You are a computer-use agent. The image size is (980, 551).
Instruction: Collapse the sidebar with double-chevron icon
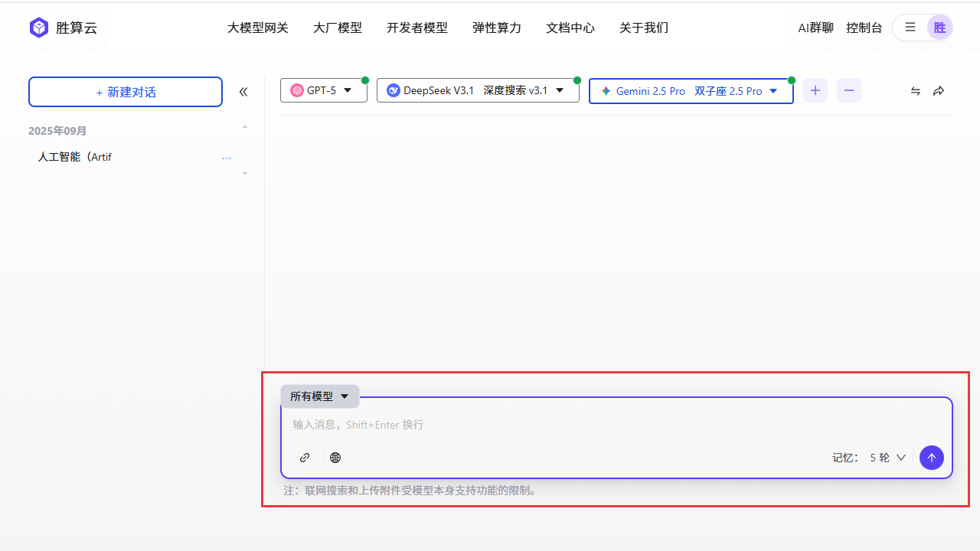point(243,92)
